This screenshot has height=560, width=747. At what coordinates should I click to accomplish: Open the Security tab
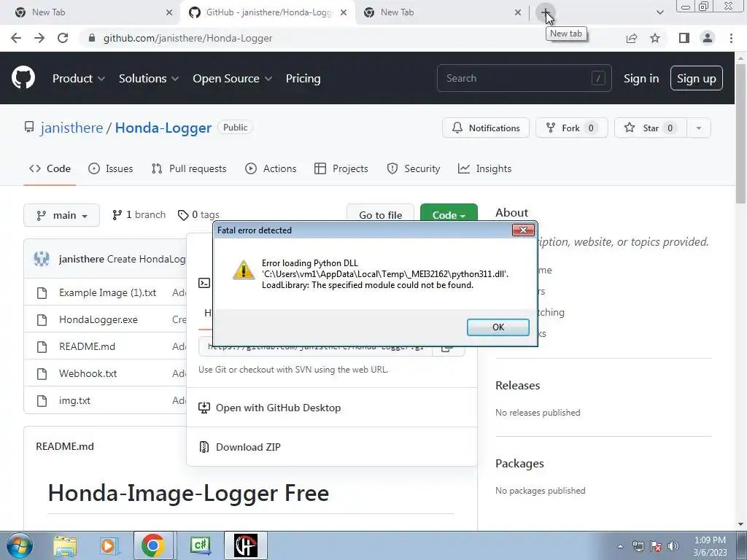[414, 168]
